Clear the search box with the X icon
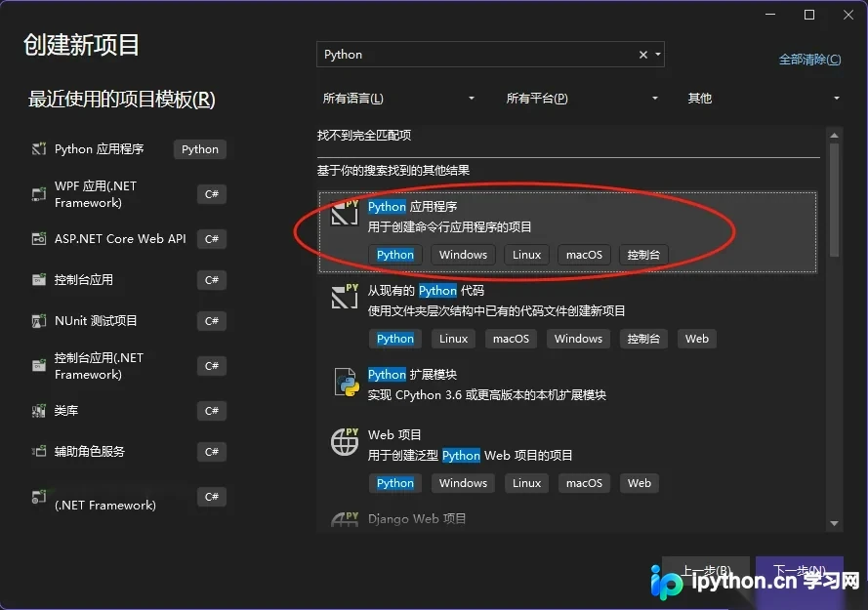 643,55
